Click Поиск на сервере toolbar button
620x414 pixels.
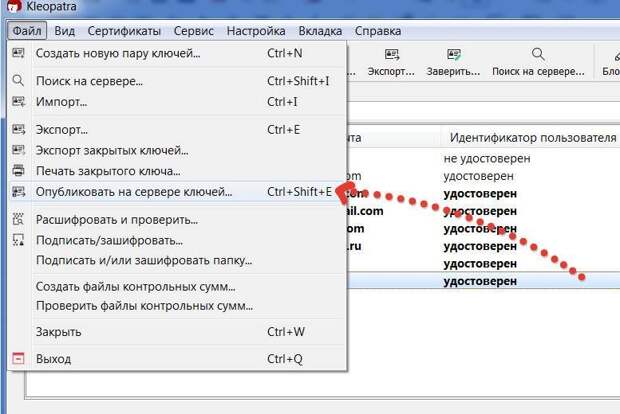coord(538,62)
